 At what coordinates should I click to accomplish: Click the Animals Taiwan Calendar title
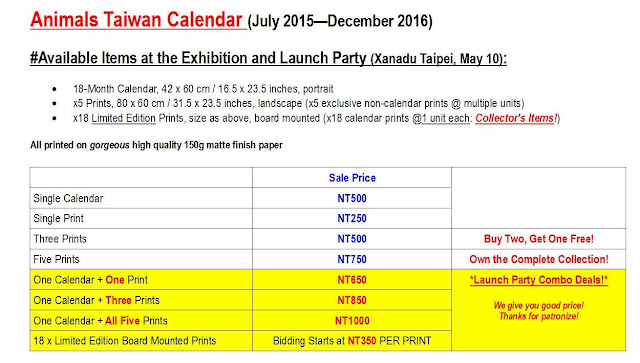click(136, 20)
